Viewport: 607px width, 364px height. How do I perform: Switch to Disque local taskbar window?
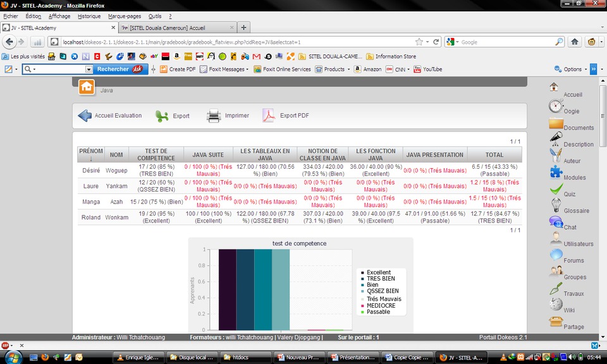192,358
